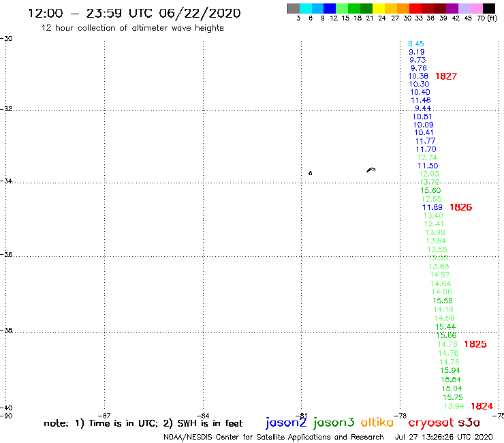Screen dimensions: 504x443
Task: Click the 15.54 wave height value
Action: (x=451, y=380)
